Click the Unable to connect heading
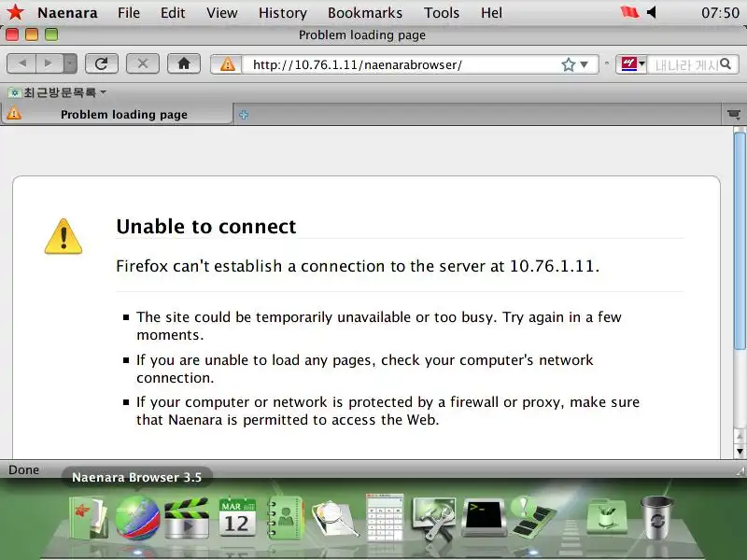The height and width of the screenshot is (560, 747). click(x=206, y=227)
